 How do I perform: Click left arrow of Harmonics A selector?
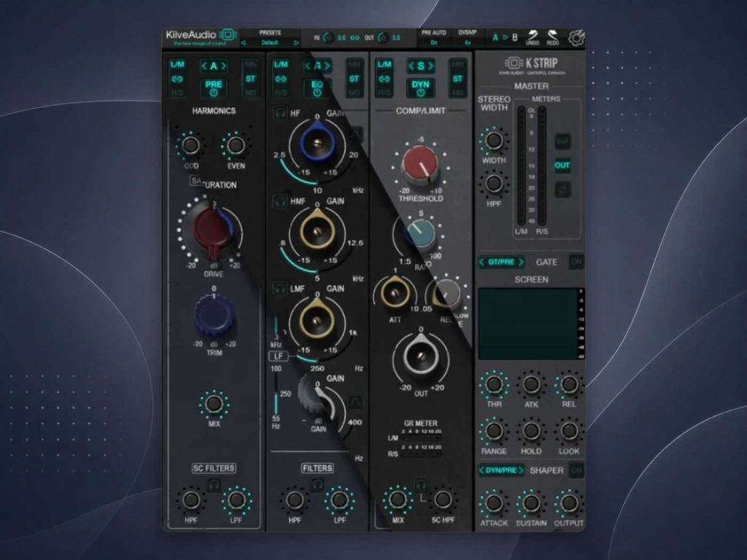(204, 66)
